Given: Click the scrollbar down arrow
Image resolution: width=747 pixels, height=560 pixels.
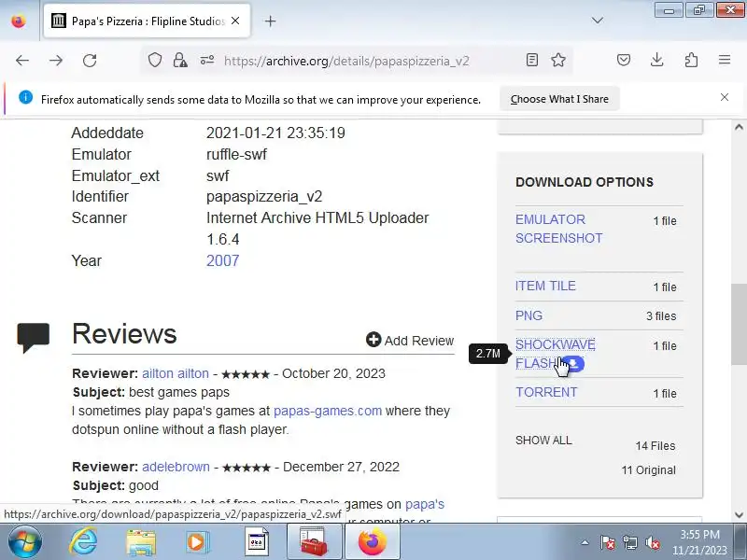Looking at the screenshot, I should [x=739, y=515].
